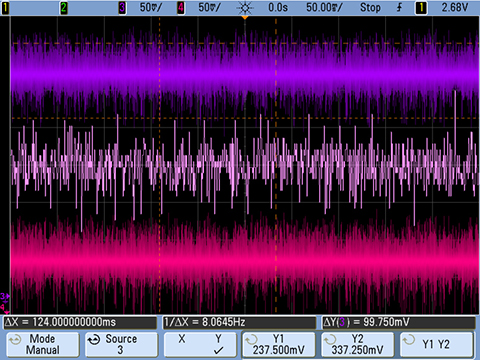
Task: Toggle the Y cursor checkmark
Action: (x=218, y=350)
